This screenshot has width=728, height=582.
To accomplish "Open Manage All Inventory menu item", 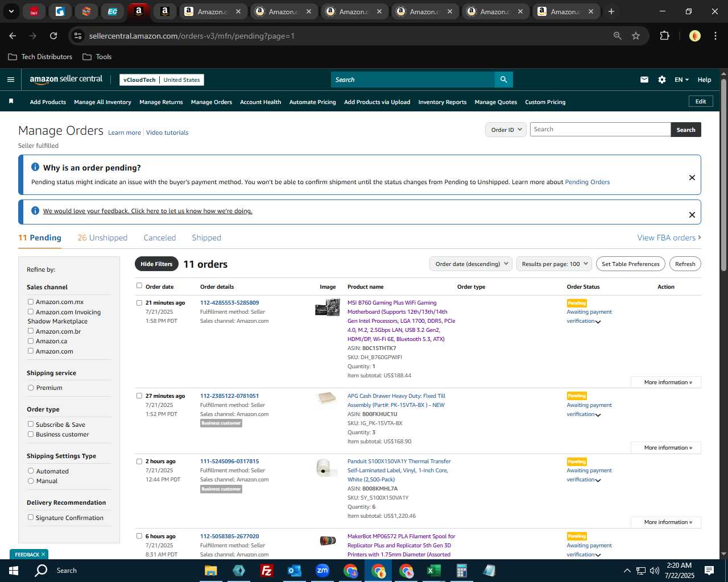I will coord(102,102).
